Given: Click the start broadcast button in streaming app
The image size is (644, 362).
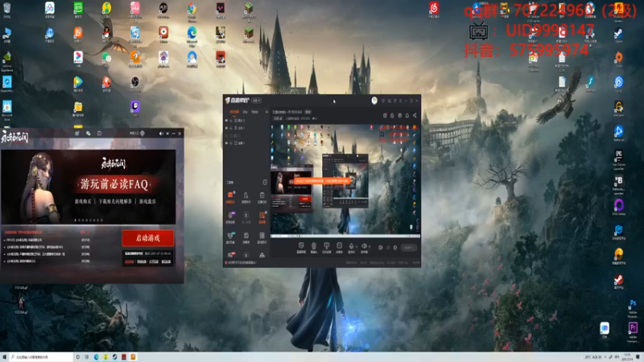Looking at the screenshot, I should pyautogui.click(x=409, y=248).
